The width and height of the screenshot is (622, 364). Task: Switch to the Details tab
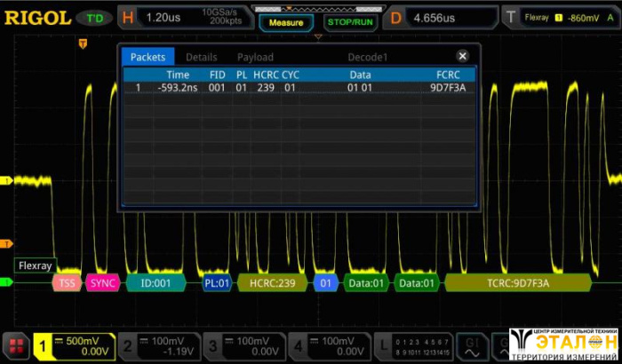201,57
